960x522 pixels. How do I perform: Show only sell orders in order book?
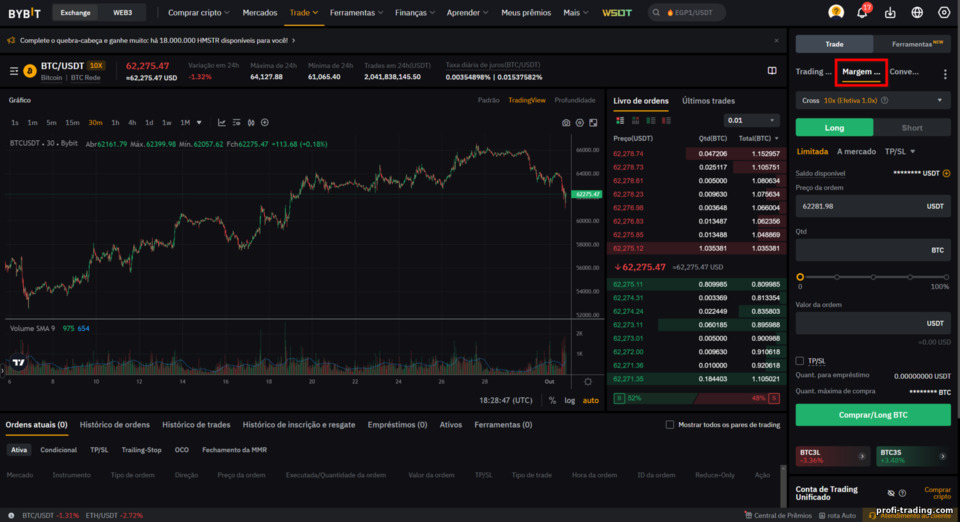[x=666, y=121]
